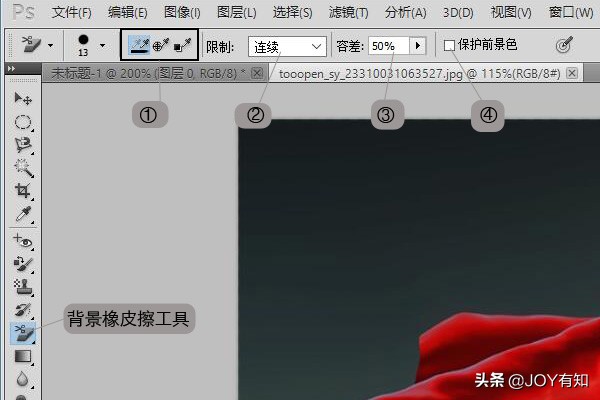Select the Eyedropper tool

(x=23, y=214)
